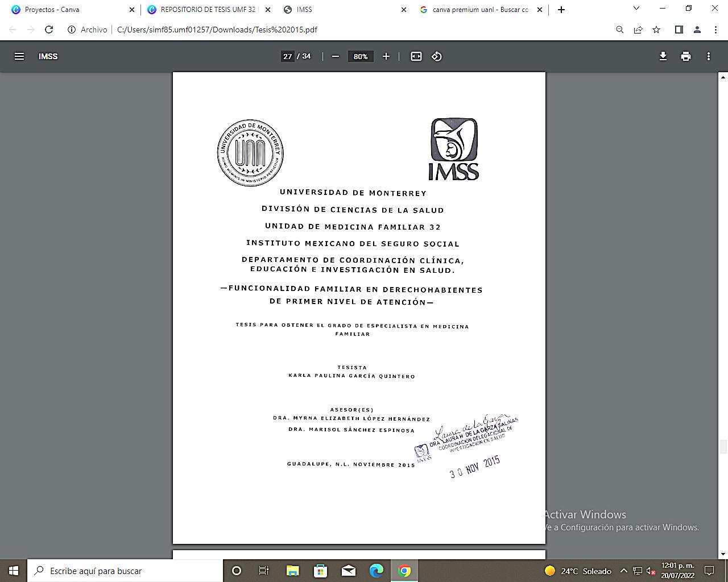Open Microsoft Store from taskbar
The width and height of the screenshot is (728, 582).
coord(320,571)
